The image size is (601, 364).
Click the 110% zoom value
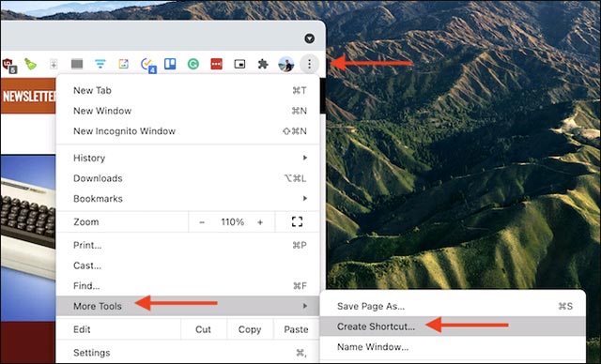(x=232, y=222)
